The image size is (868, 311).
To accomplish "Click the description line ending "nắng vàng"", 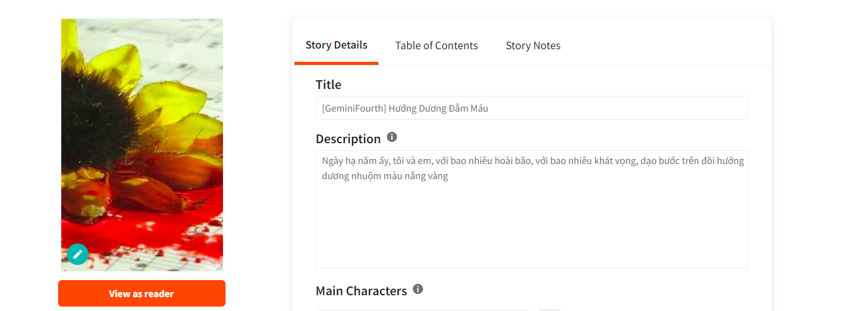I will click(x=385, y=176).
